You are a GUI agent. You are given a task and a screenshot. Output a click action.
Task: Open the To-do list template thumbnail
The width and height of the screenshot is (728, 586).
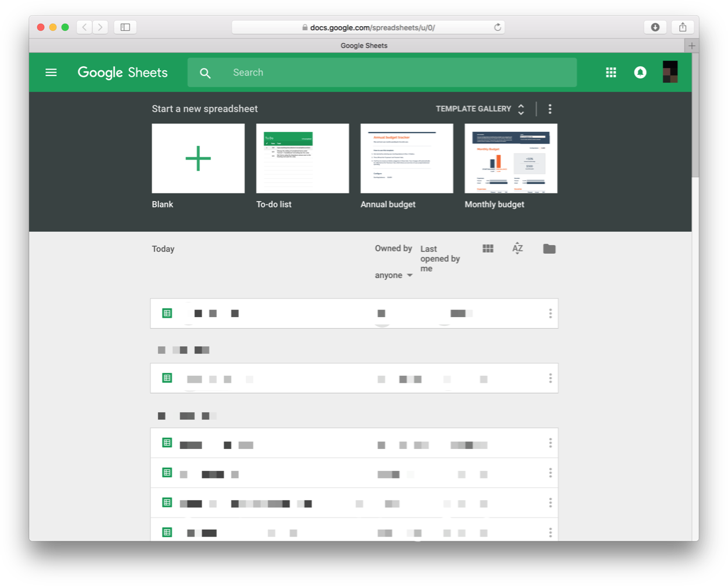(x=303, y=159)
